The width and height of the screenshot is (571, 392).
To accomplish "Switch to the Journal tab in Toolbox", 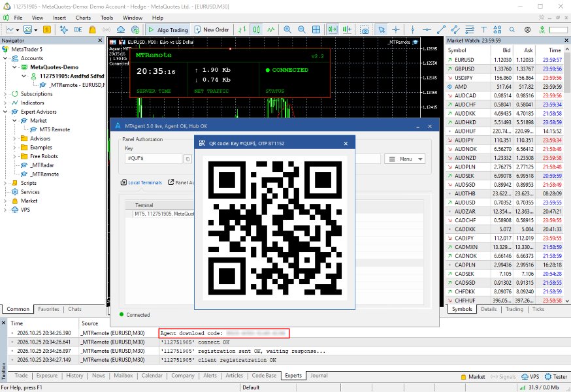I will (x=319, y=376).
